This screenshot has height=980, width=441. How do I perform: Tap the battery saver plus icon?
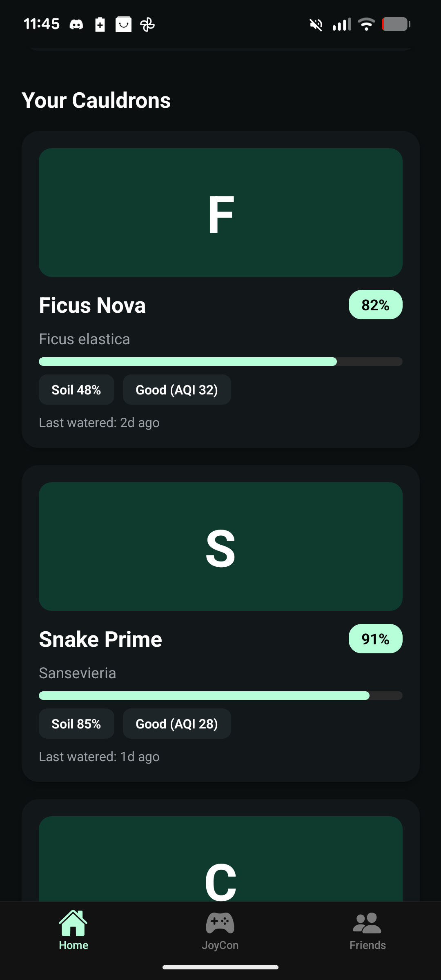(100, 24)
